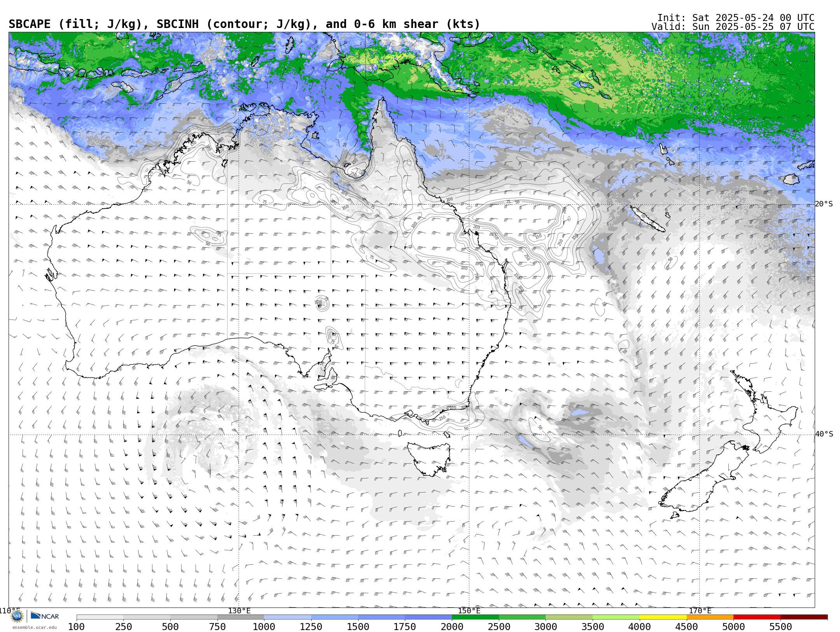Select the Init Sat 2025-05-24 00 UTC text

click(736, 18)
